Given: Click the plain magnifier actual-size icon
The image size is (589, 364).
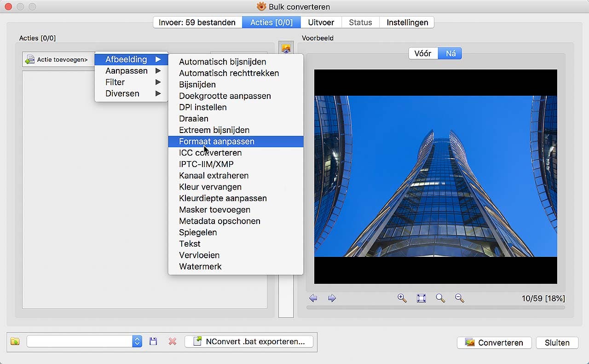Looking at the screenshot, I should [440, 298].
